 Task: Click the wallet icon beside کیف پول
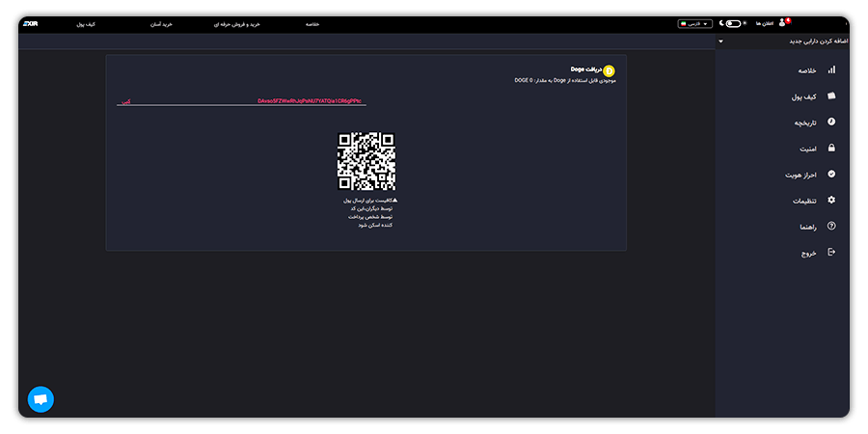pyautogui.click(x=831, y=95)
